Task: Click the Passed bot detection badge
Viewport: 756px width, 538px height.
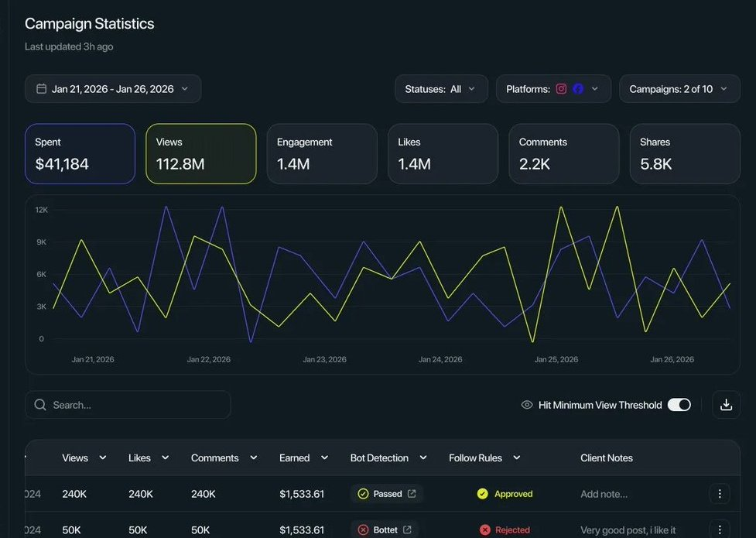Action: [x=387, y=494]
